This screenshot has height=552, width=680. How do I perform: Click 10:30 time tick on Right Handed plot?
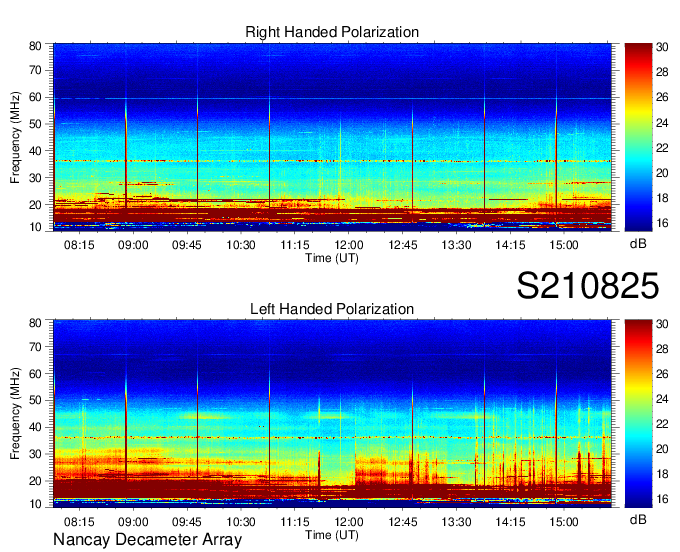point(241,245)
